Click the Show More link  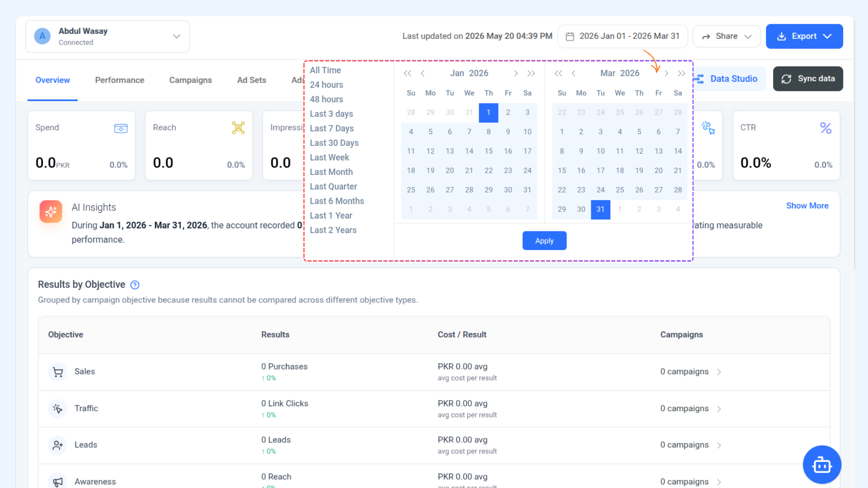coord(807,206)
